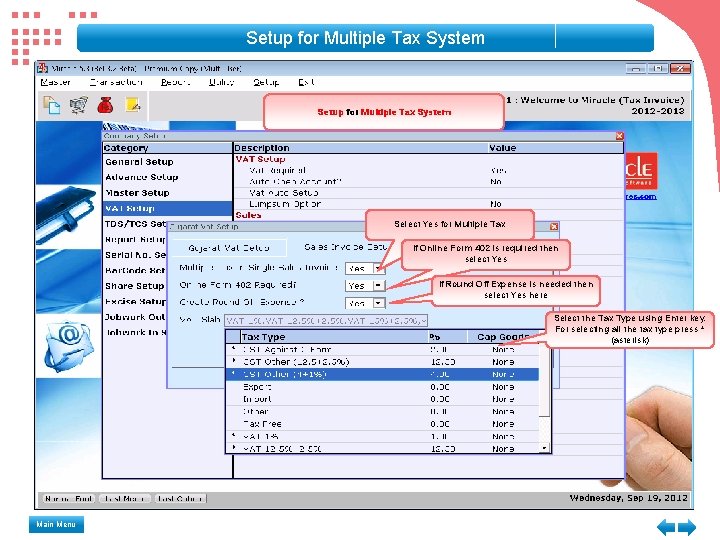
Task: Click the yellow note toolbar icon
Action: [133, 105]
